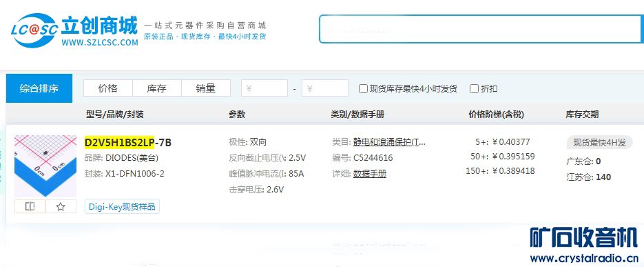Click the part number C5244616
The image size is (644, 267).
[x=373, y=158]
